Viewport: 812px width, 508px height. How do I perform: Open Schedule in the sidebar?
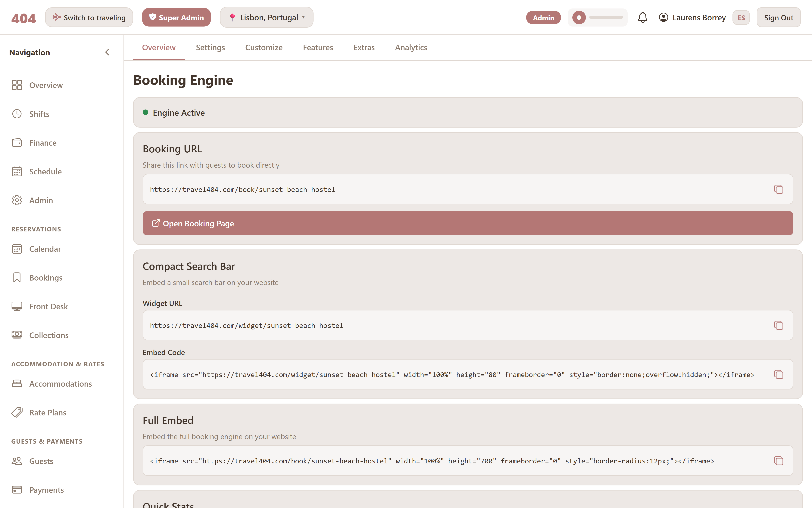click(62, 171)
